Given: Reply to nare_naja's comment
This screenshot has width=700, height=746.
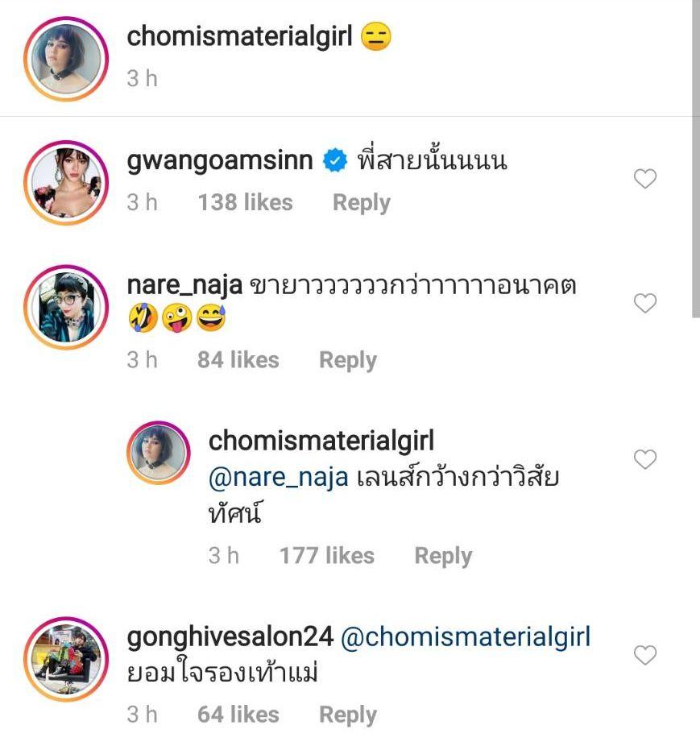Looking at the screenshot, I should 347,359.
